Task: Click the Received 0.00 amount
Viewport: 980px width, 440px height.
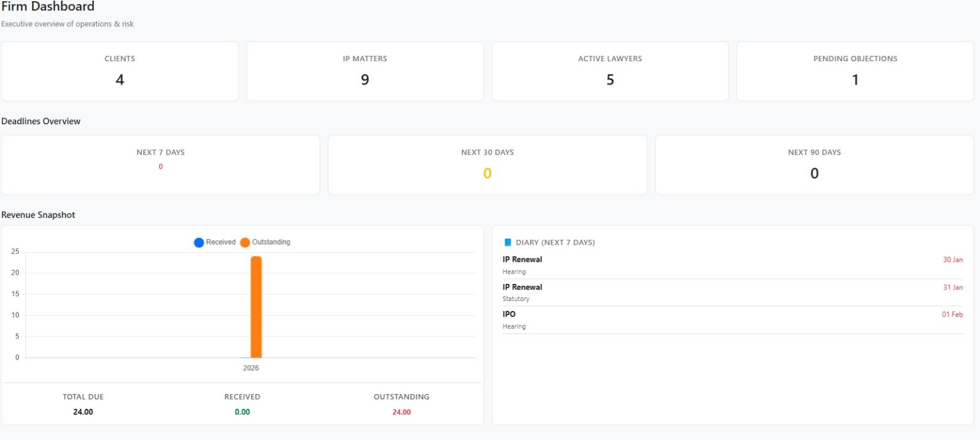Action: (243, 412)
